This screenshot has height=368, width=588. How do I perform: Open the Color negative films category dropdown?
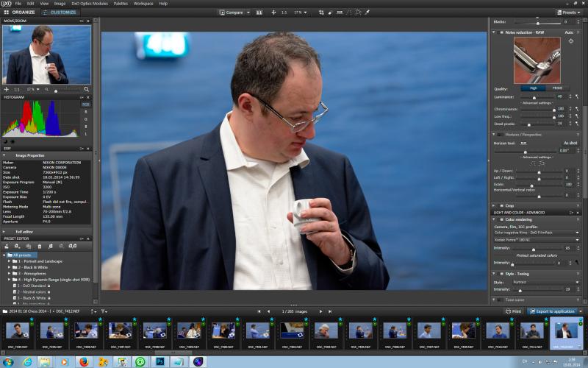[x=537, y=233]
